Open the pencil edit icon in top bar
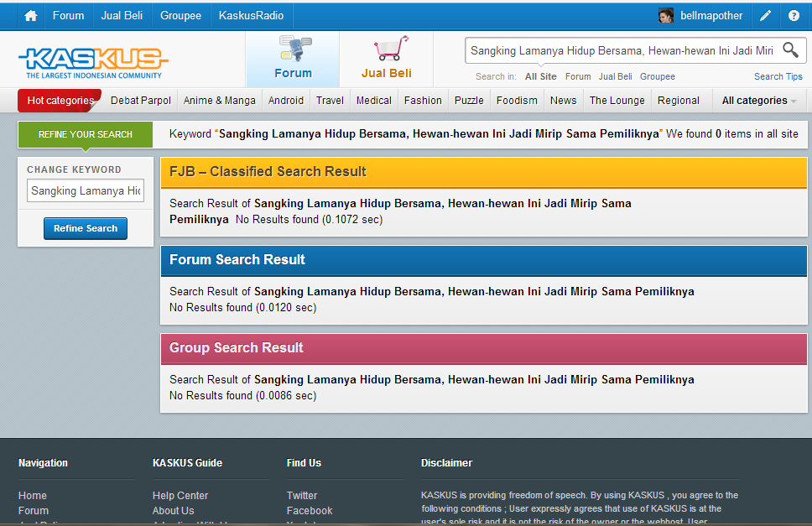 pyautogui.click(x=765, y=16)
